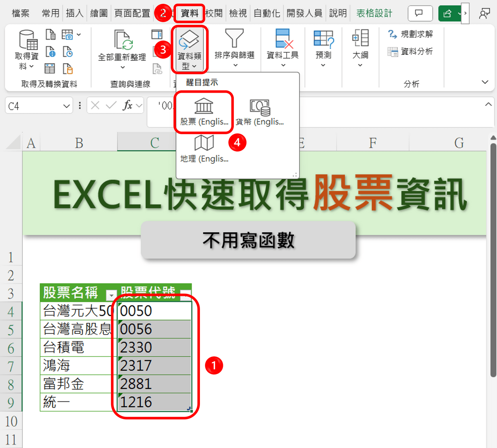Switch to the 常用 tab
This screenshot has height=448, width=497.
(x=50, y=14)
